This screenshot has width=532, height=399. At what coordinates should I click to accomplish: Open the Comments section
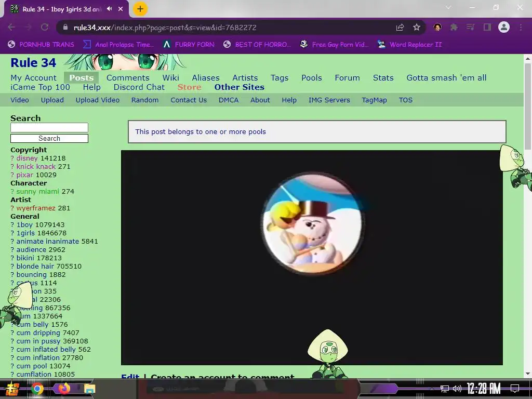(128, 78)
